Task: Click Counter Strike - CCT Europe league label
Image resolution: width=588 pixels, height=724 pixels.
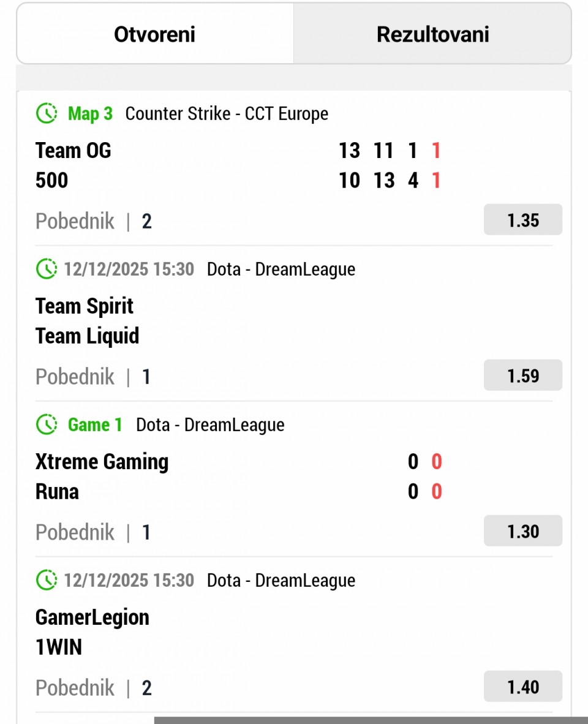Action: [x=227, y=114]
